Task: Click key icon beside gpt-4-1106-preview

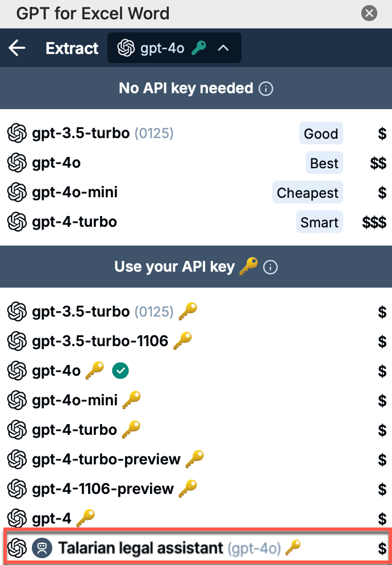Action: [187, 489]
